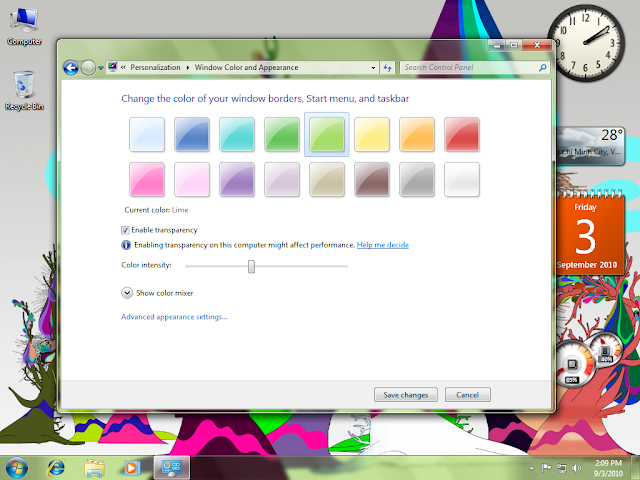Cancel the color changes
This screenshot has height=480, width=640.
point(468,395)
